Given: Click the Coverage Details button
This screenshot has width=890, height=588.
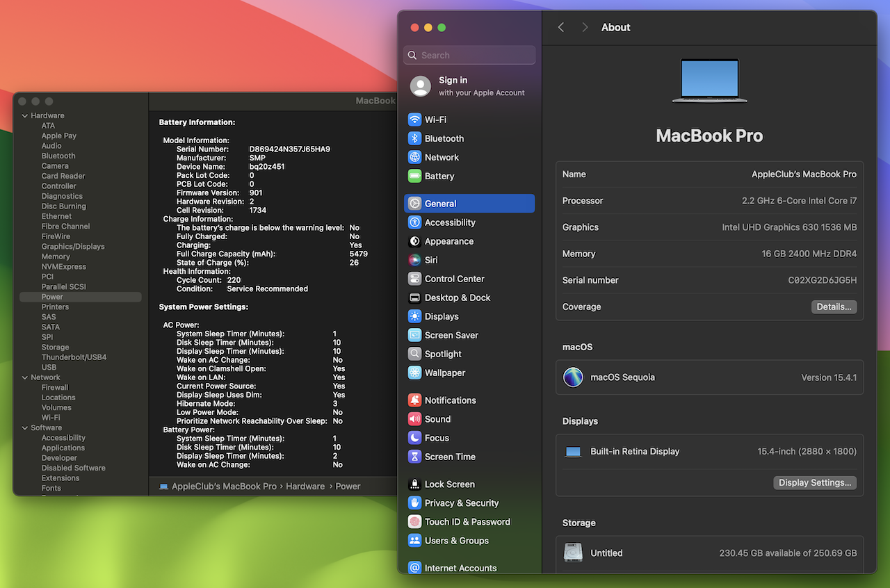Looking at the screenshot, I should (x=834, y=307).
